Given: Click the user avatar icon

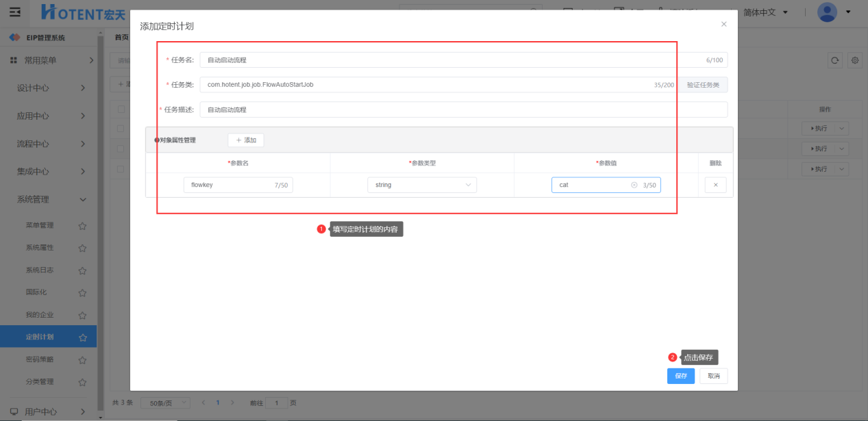Looking at the screenshot, I should tap(828, 12).
